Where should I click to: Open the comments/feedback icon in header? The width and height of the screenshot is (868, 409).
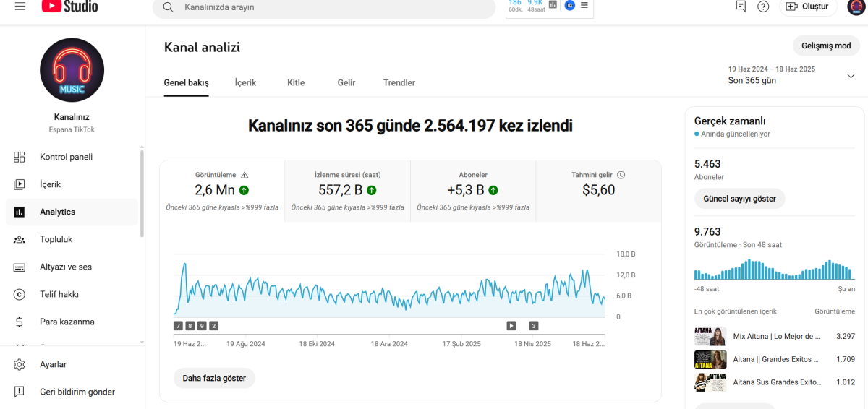click(741, 7)
